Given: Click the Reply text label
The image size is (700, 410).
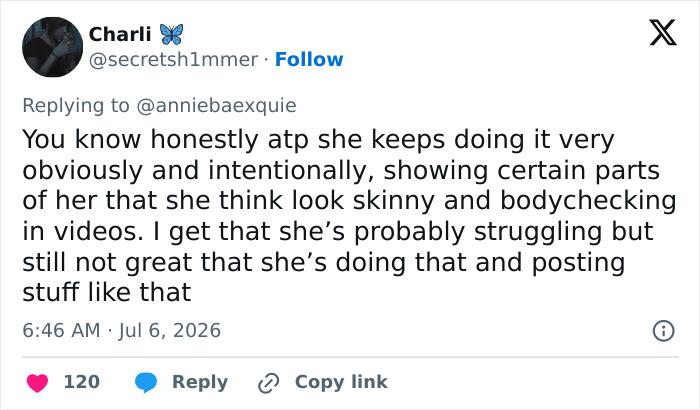Looking at the screenshot, I should coord(200,382).
